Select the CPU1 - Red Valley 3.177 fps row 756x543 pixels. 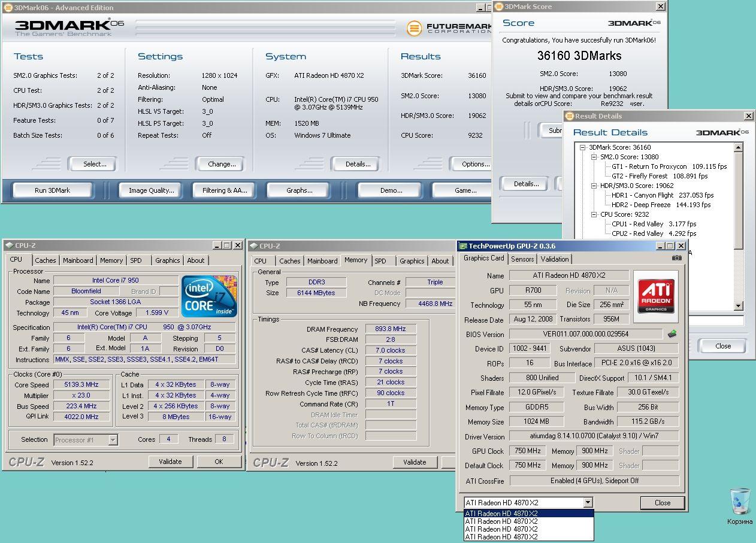tap(654, 224)
